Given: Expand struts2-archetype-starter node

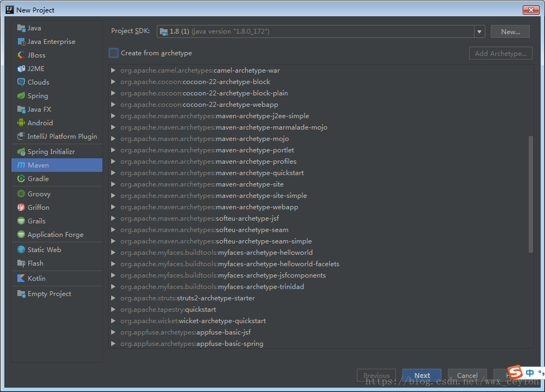Looking at the screenshot, I should (x=113, y=298).
